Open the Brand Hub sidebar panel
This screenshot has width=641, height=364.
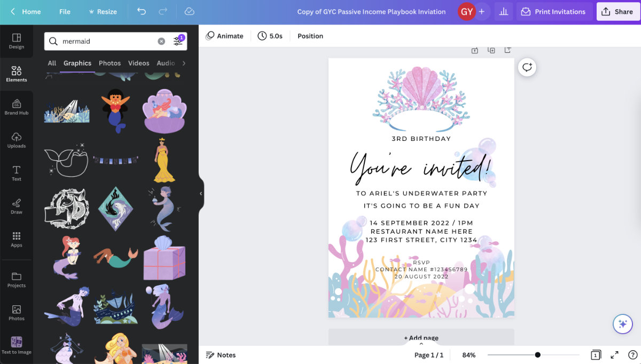tap(17, 107)
